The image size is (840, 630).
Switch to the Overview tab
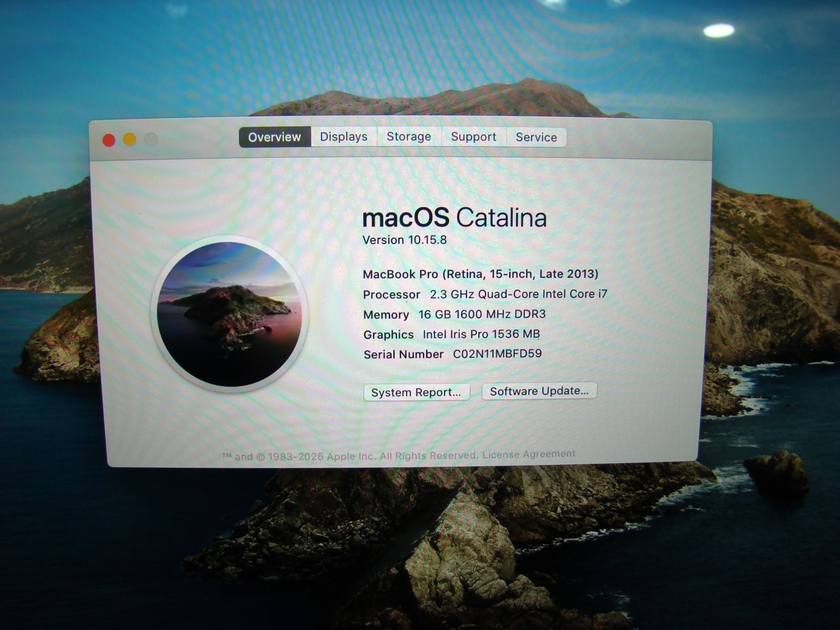(274, 137)
